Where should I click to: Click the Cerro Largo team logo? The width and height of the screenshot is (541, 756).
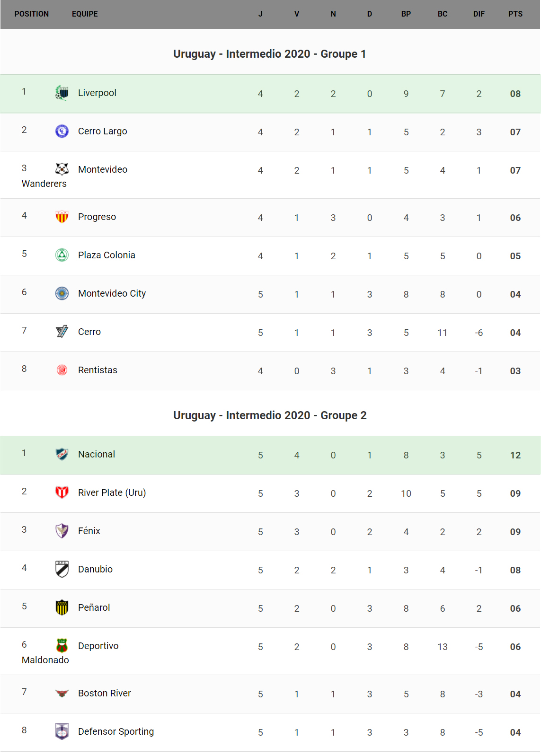pos(62,131)
